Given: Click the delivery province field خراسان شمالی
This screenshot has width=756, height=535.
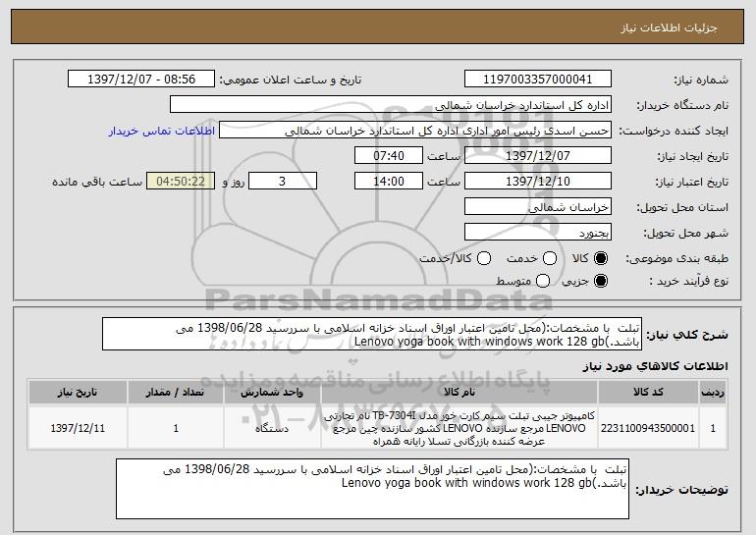Looking at the screenshot, I should point(538,207).
